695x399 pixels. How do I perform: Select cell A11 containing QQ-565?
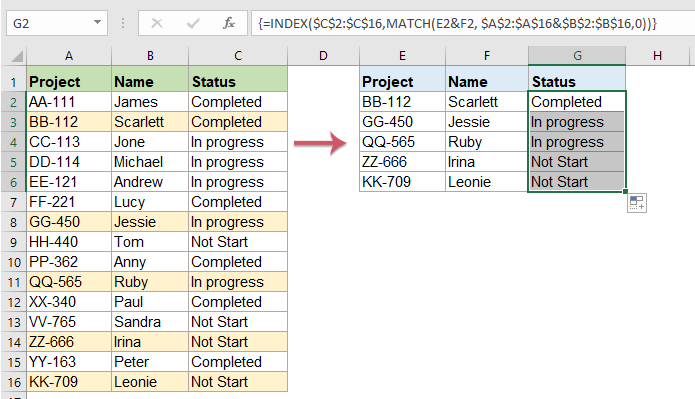point(69,282)
